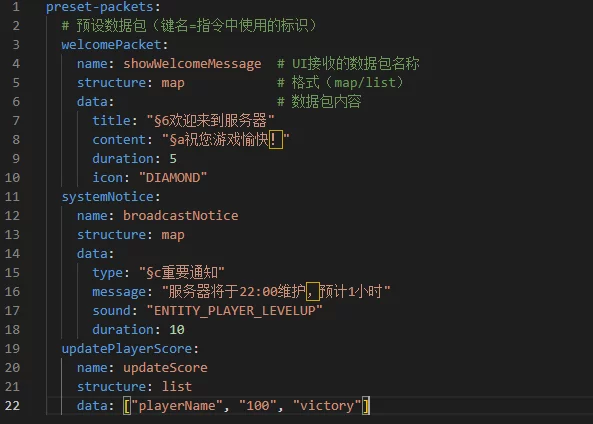The height and width of the screenshot is (424, 593).
Task: Click the text '预计1小时'
Action: point(351,292)
